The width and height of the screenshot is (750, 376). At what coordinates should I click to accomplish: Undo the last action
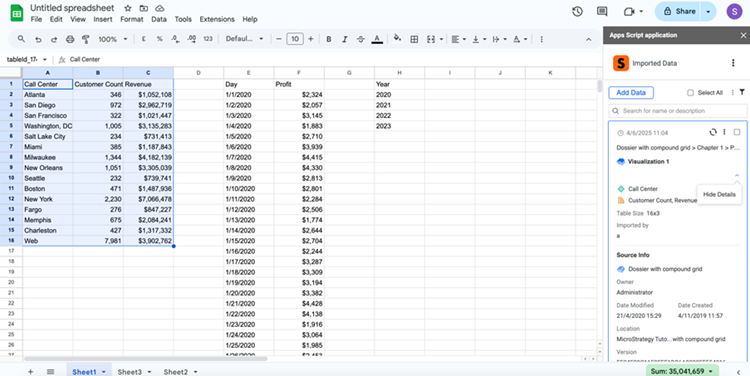38,39
